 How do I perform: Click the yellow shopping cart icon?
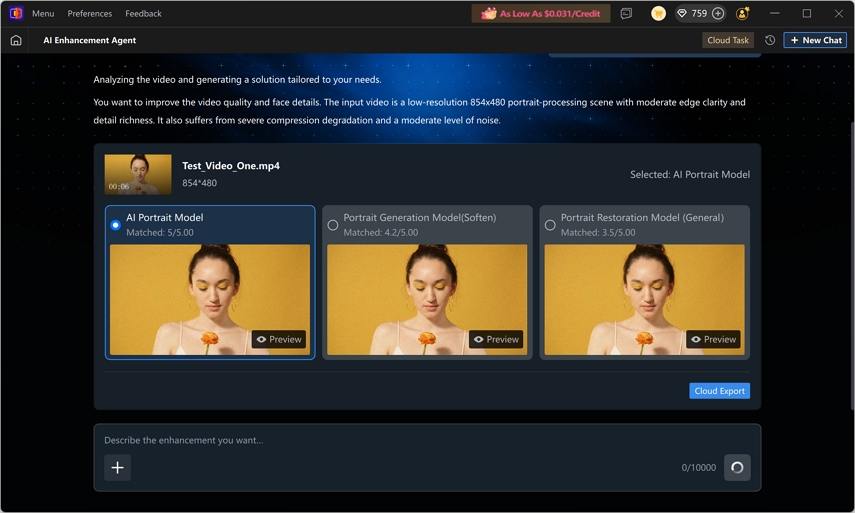(x=658, y=14)
